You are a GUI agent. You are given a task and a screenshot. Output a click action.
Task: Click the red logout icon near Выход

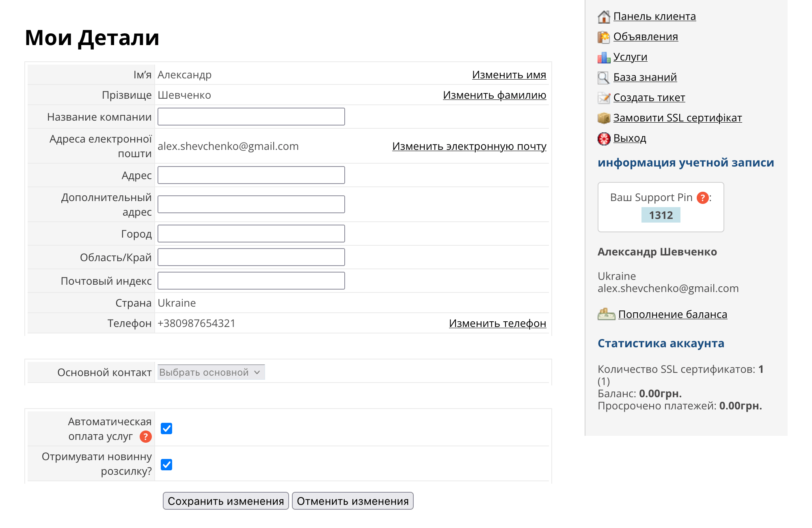point(604,138)
